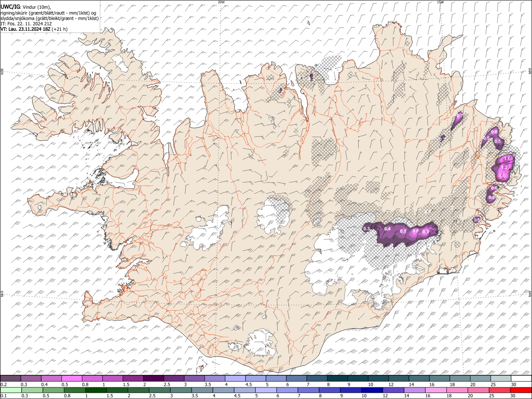Click the '0.4' value in the southern snow band

(388, 229)
